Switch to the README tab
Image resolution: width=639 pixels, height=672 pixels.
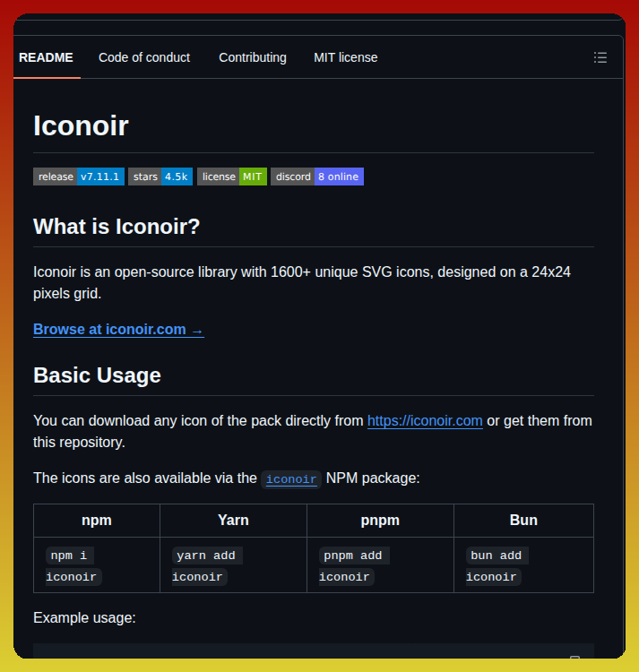point(46,57)
